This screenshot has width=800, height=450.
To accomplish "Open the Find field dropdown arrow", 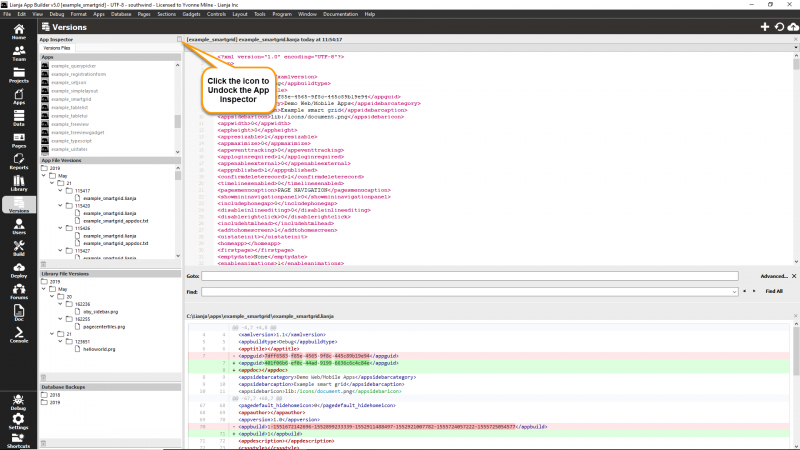I will (x=734, y=292).
